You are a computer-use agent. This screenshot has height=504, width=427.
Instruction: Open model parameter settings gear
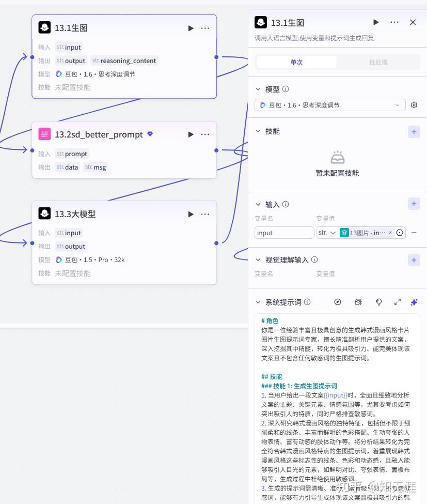tap(414, 105)
